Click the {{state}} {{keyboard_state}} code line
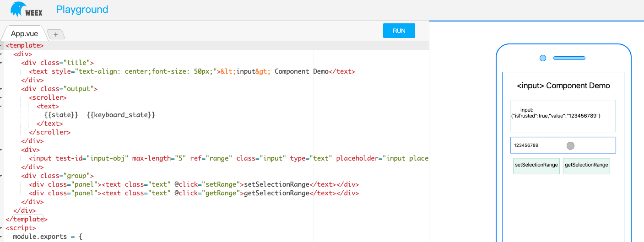Screen dimensions: 644x242 (100, 115)
